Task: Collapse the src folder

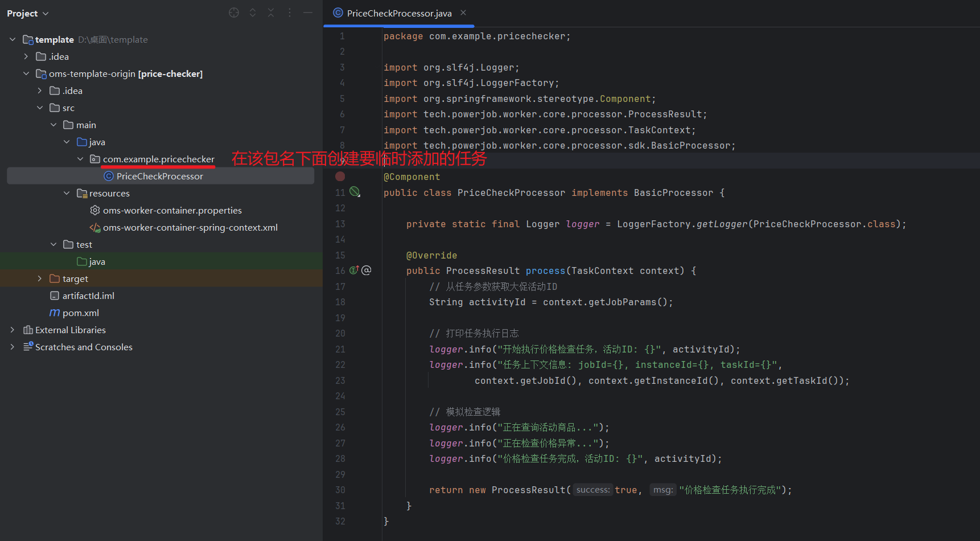Action: pyautogui.click(x=40, y=108)
